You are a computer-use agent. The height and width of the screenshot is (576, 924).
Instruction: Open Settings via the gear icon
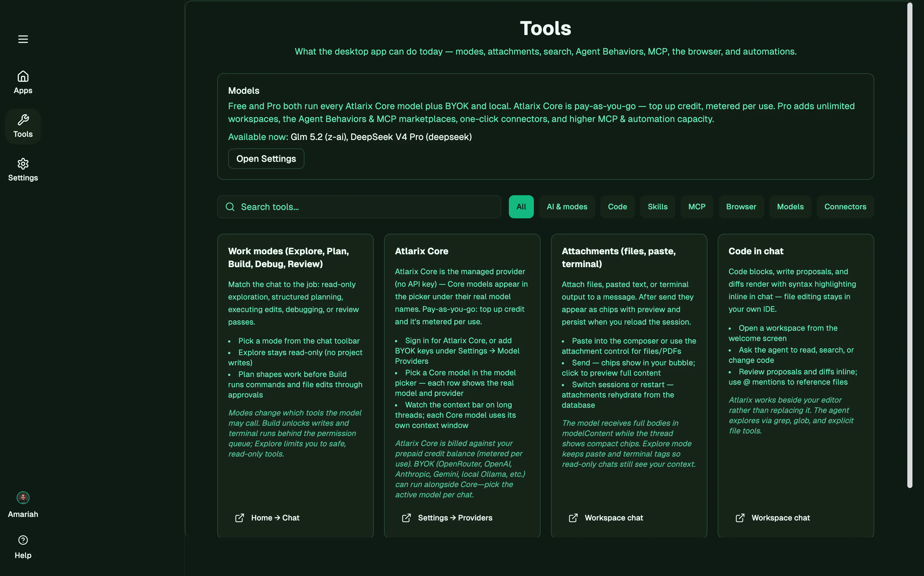pyautogui.click(x=23, y=164)
